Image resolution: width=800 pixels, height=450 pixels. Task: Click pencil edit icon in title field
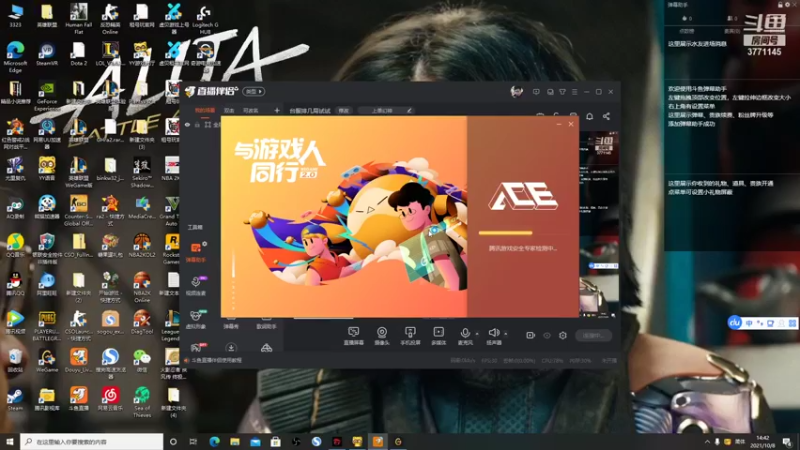coord(409,110)
